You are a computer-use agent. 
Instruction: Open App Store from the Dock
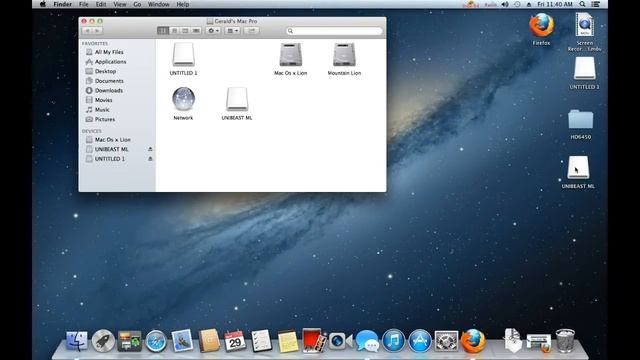point(420,341)
